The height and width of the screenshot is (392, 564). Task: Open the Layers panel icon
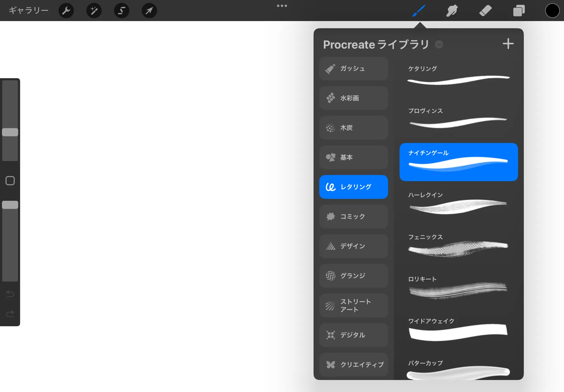(x=519, y=10)
